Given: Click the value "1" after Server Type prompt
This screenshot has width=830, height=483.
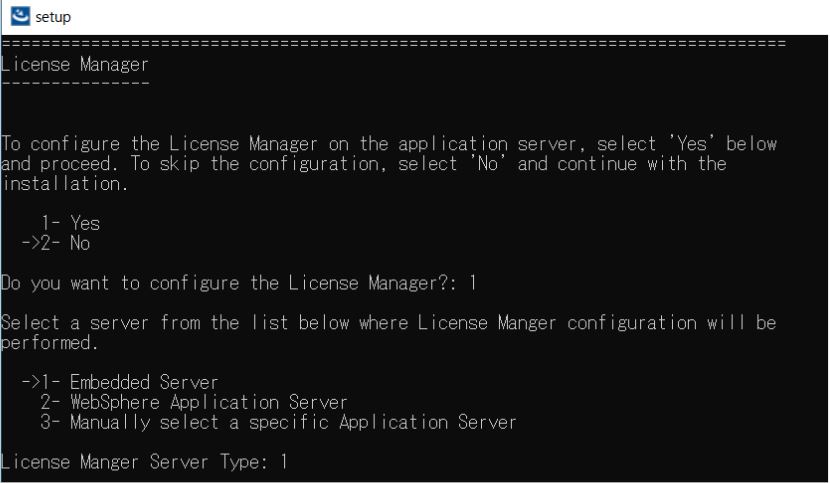Looking at the screenshot, I should click(283, 462).
